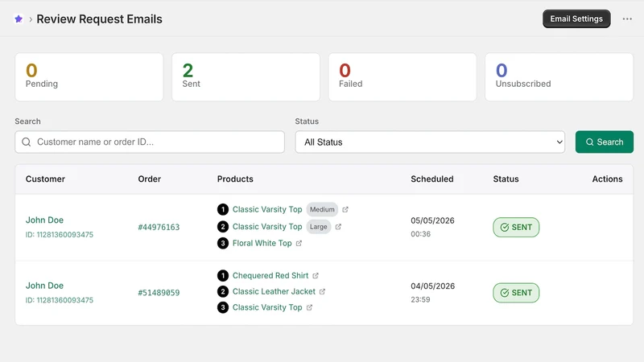This screenshot has height=362, width=644.
Task: Open external link icon in order #51489059 Varsity Top
Action: (x=309, y=307)
